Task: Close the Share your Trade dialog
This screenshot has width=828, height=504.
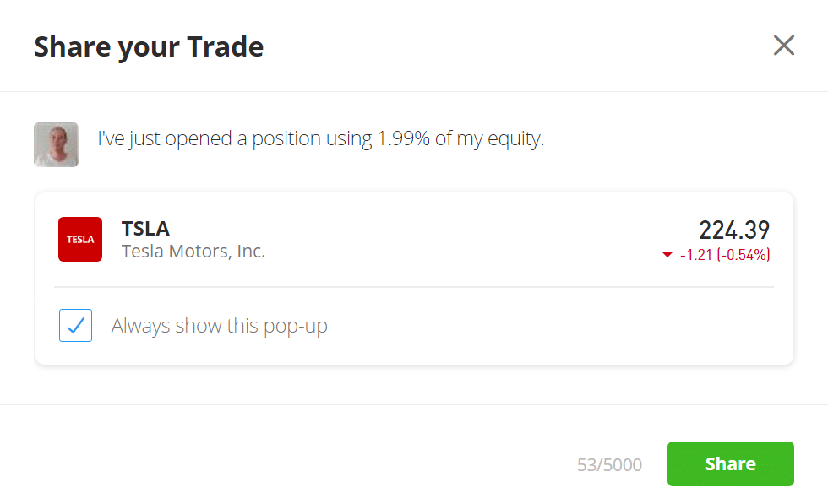Action: click(784, 46)
